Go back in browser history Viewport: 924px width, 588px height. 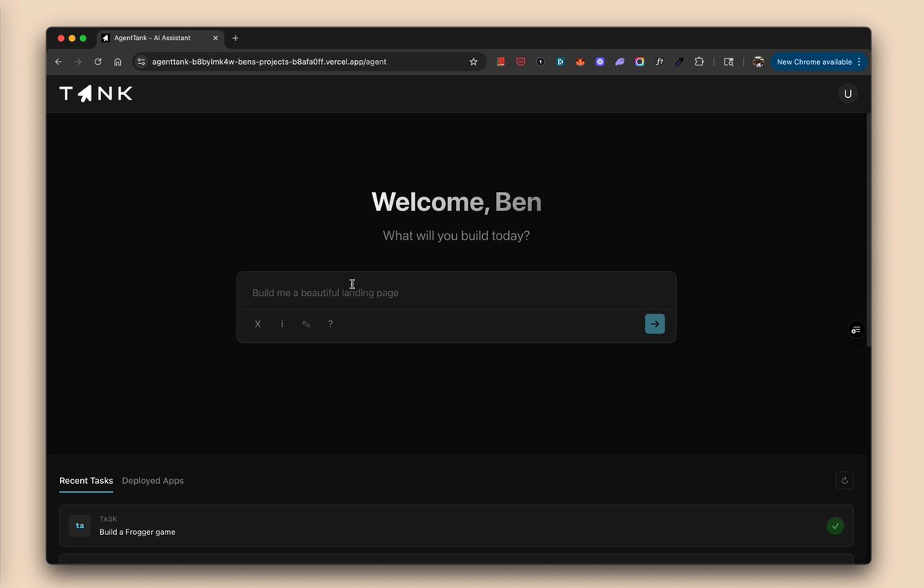59,62
